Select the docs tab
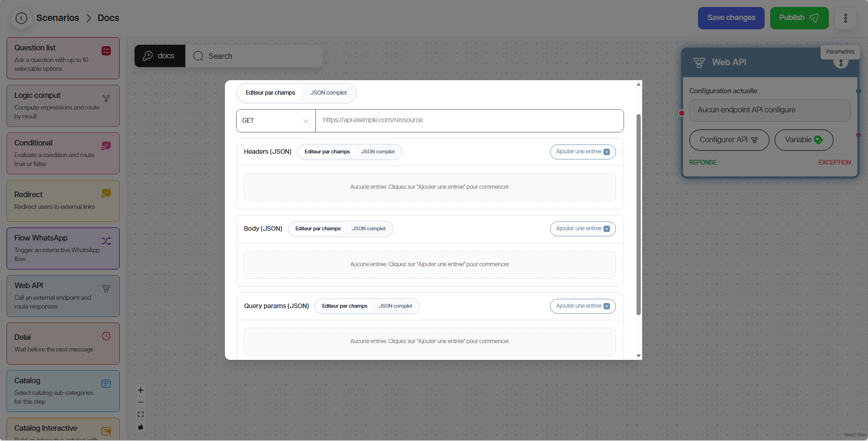868x441 pixels. (x=160, y=56)
